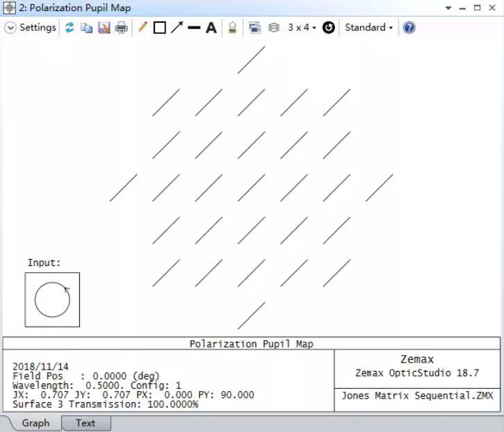Switch to the Text tab
504x432 pixels.
[86, 423]
